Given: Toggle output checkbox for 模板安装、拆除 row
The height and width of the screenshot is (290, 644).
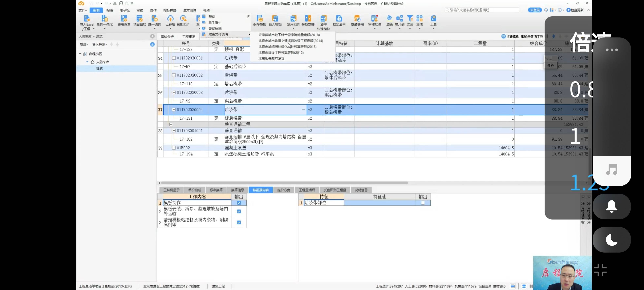Looking at the screenshot, I should tap(239, 211).
